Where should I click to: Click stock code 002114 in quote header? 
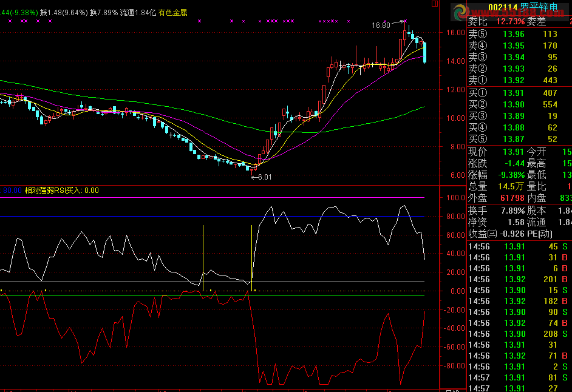point(503,8)
